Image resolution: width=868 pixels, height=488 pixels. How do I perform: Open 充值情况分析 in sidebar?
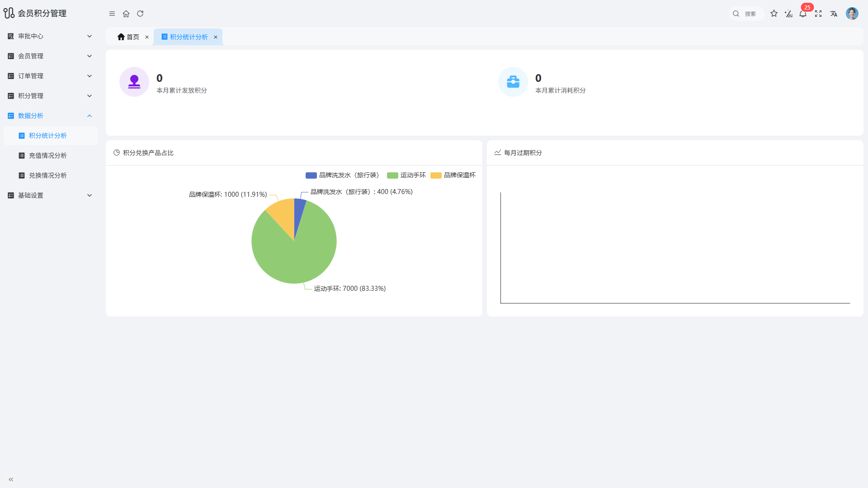48,156
